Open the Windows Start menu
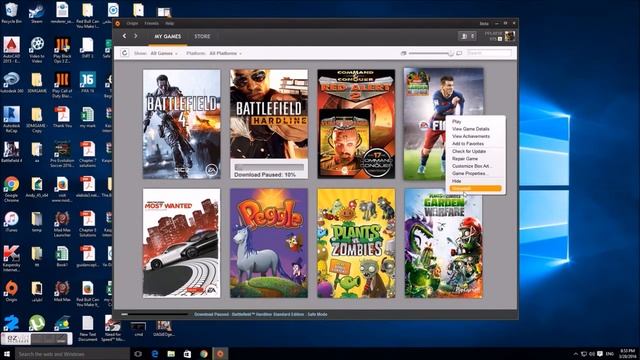Image resolution: width=640 pixels, height=360 pixels. [x=7, y=354]
